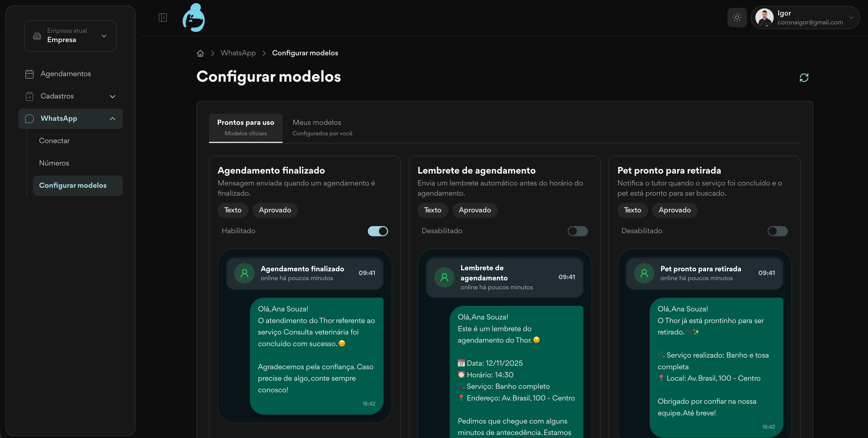The image size is (868, 438).
Task: Open the Números sidebar link
Action: pos(54,163)
